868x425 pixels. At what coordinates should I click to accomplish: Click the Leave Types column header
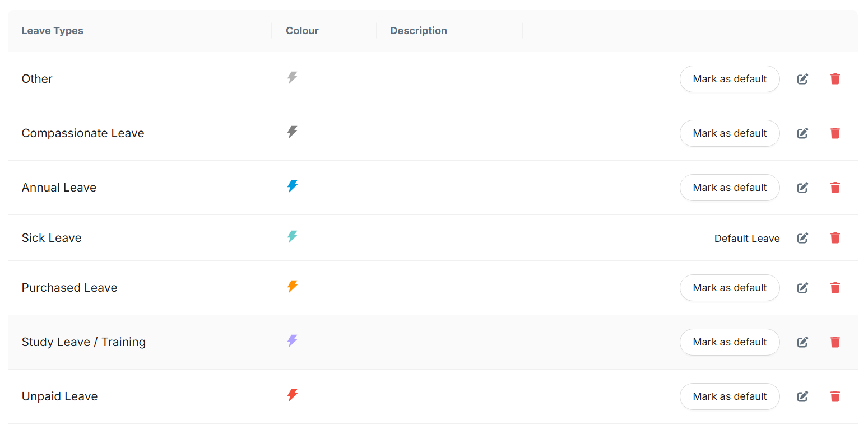pyautogui.click(x=52, y=31)
